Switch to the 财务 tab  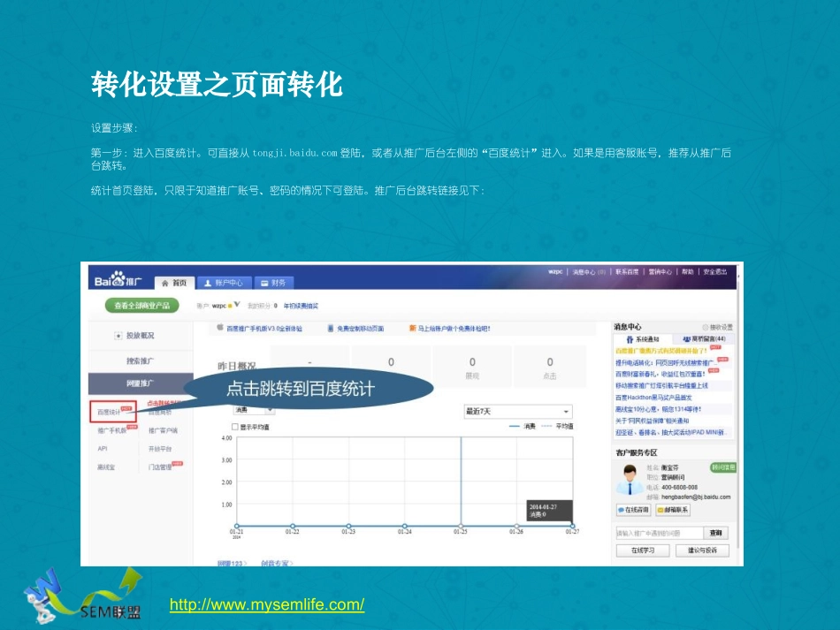pyautogui.click(x=273, y=283)
